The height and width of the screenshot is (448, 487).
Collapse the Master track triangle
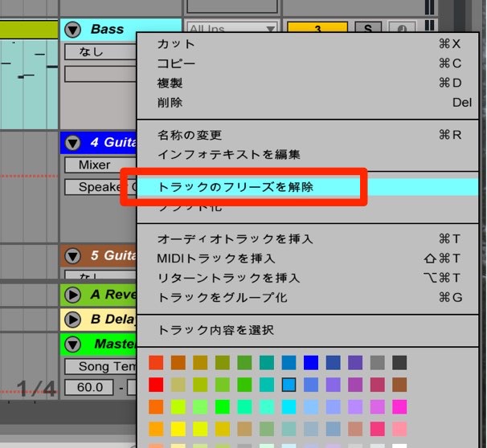click(x=72, y=344)
